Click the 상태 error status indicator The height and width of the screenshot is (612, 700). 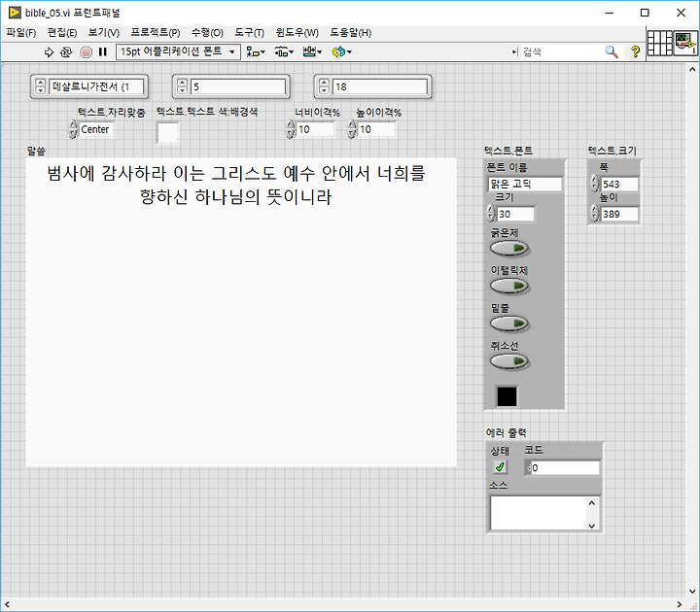coord(500,467)
